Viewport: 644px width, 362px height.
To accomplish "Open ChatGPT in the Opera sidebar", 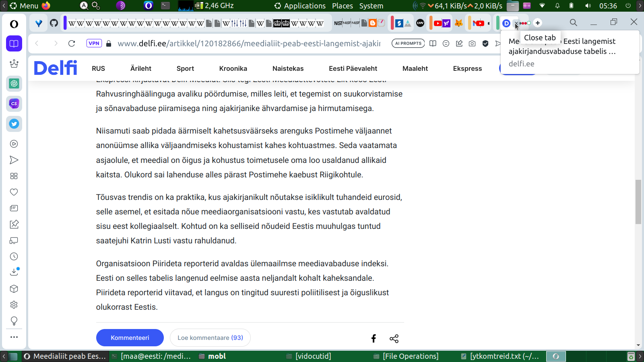I will click(14, 84).
